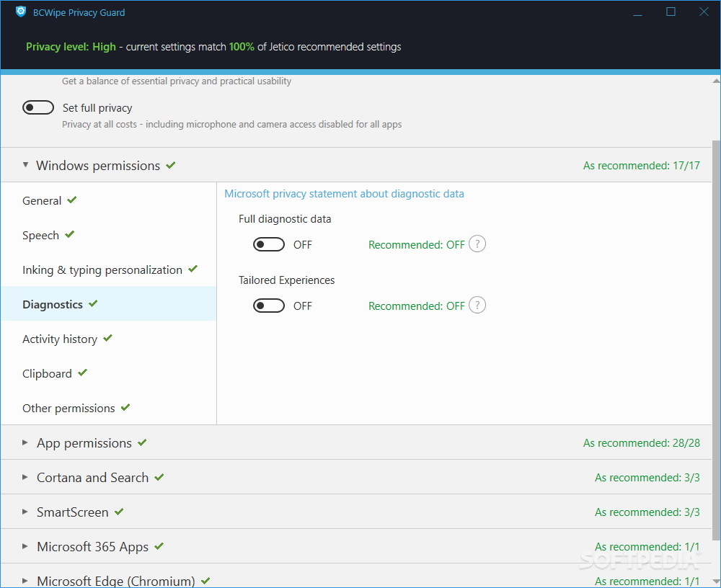
Task: Click 'As recommended: 17/17' status text
Action: pyautogui.click(x=642, y=166)
